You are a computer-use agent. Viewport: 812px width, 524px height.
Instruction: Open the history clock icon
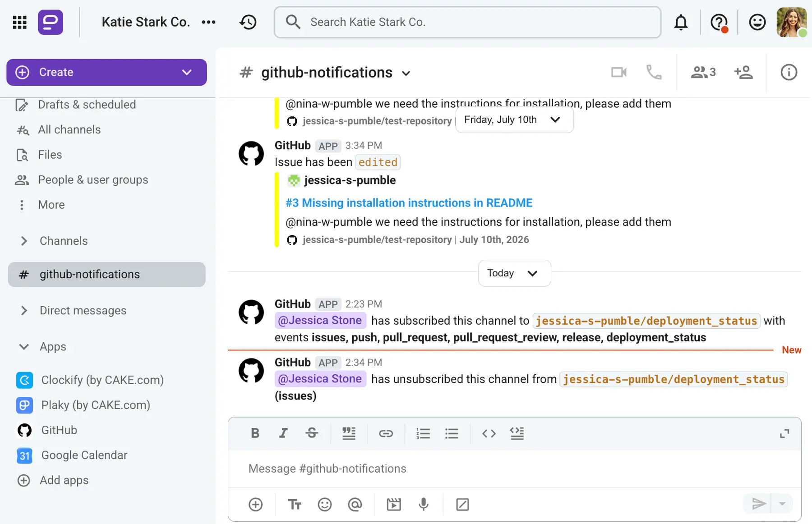(x=248, y=22)
